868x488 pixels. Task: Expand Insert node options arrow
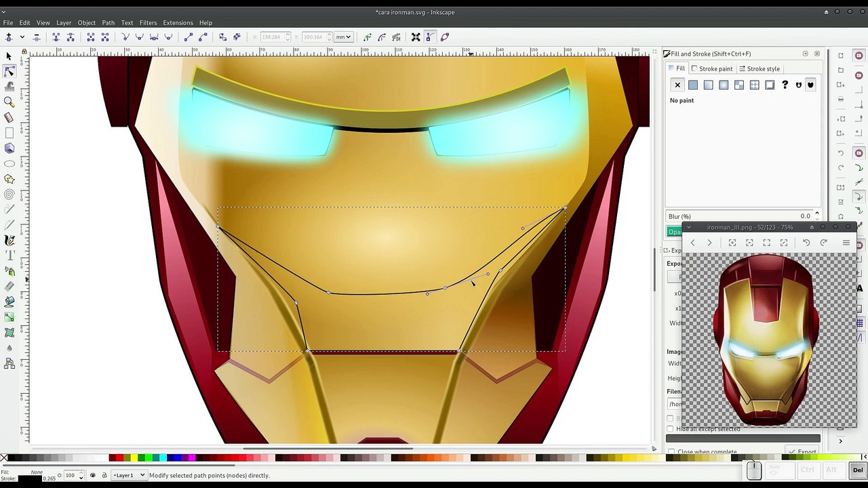22,37
